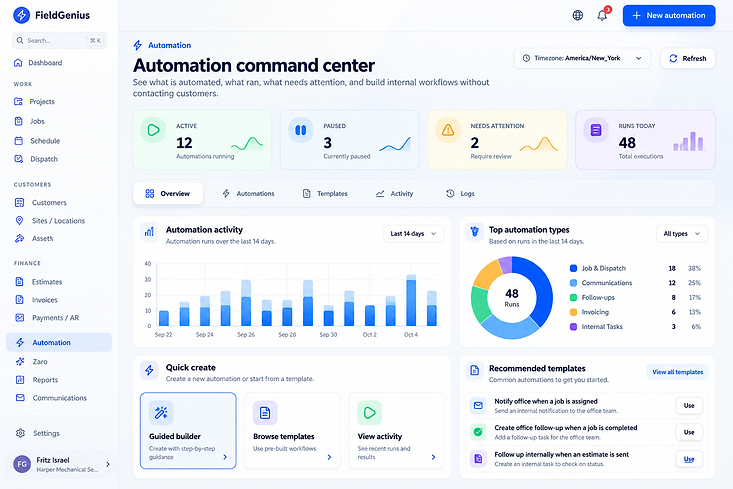The height and width of the screenshot is (489, 733).
Task: Click the FieldGenius lightning logo
Action: click(x=22, y=15)
